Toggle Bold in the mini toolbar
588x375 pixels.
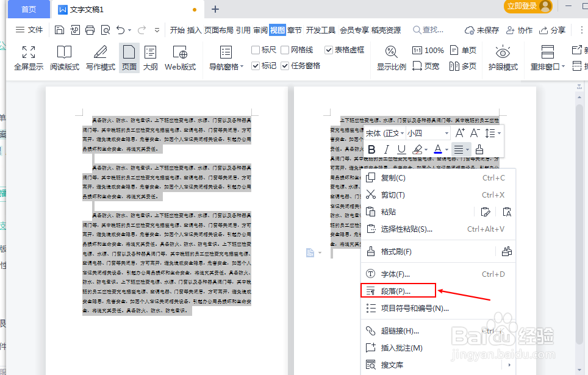371,149
